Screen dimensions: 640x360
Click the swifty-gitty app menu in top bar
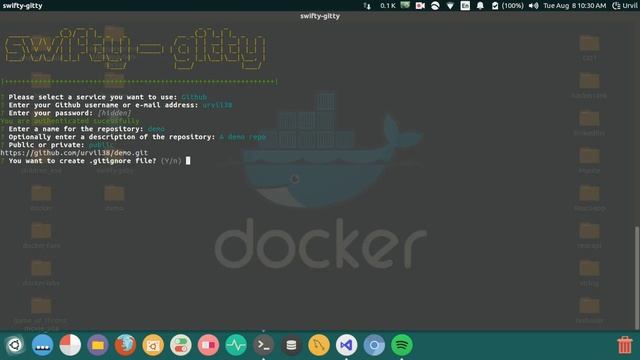(x=22, y=6)
